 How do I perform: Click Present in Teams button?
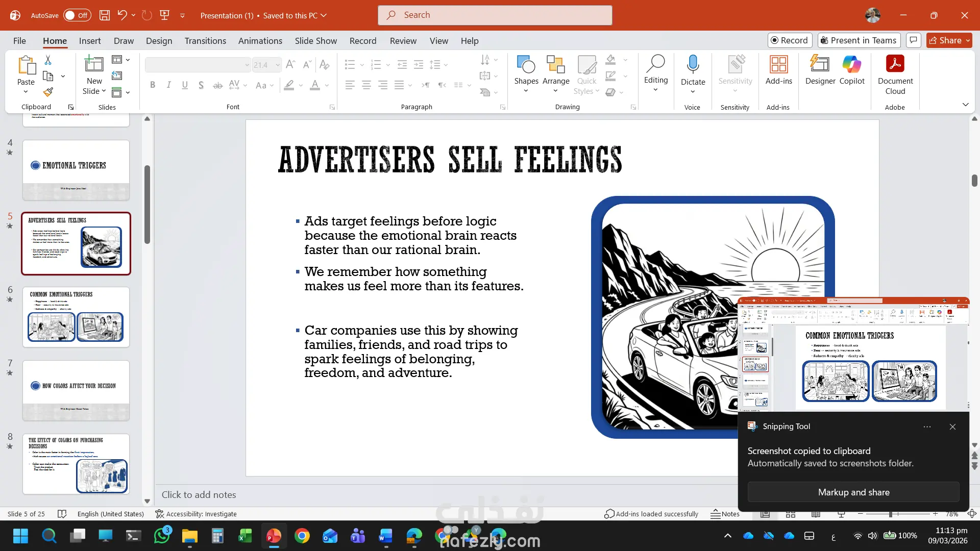coord(859,40)
